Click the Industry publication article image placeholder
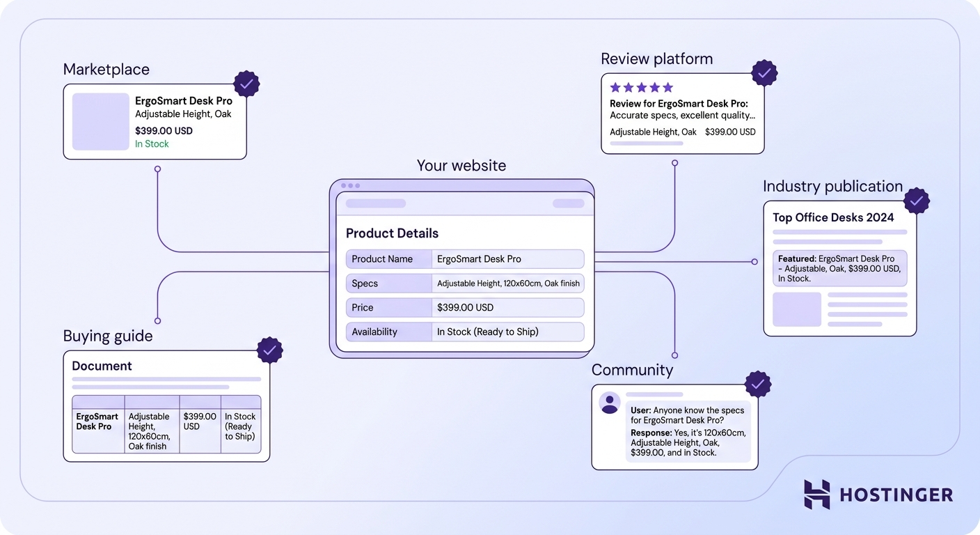Viewport: 980px width, 535px height. (797, 309)
